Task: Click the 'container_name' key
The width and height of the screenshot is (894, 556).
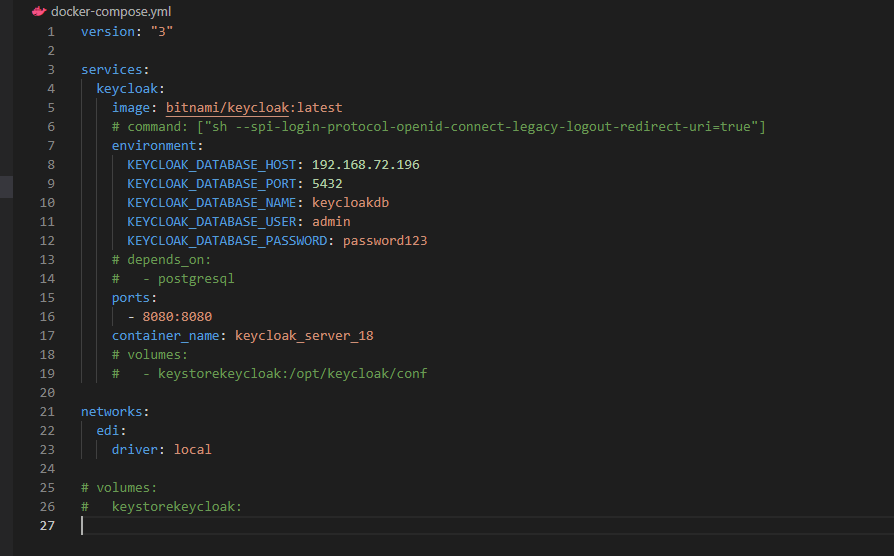Action: point(165,335)
